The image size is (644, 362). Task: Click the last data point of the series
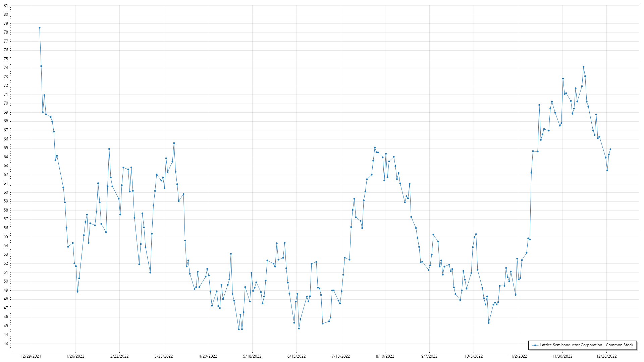(x=610, y=149)
